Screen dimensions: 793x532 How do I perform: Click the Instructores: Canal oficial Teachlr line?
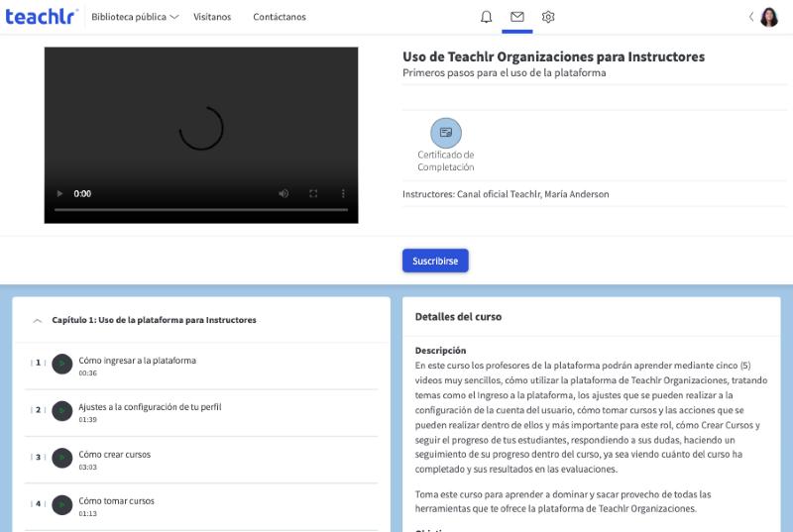506,194
